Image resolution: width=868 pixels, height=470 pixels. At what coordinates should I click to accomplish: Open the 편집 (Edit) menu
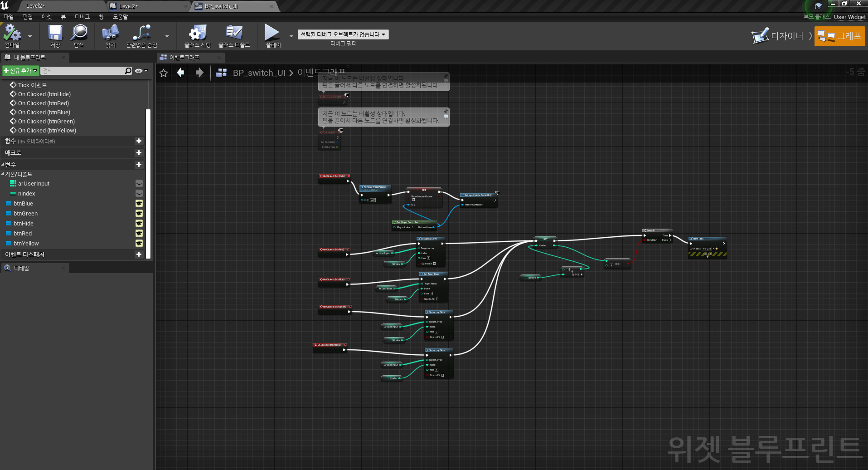tap(28, 17)
